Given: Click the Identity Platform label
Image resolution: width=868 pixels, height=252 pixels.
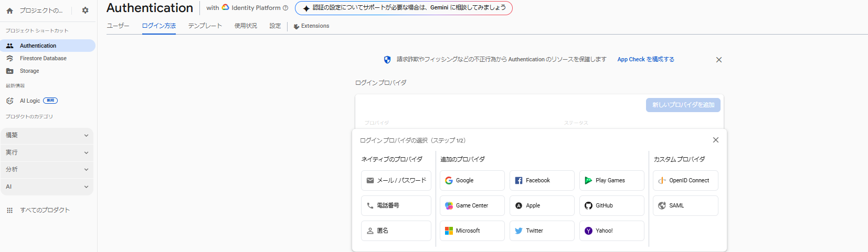Looking at the screenshot, I should (x=256, y=8).
